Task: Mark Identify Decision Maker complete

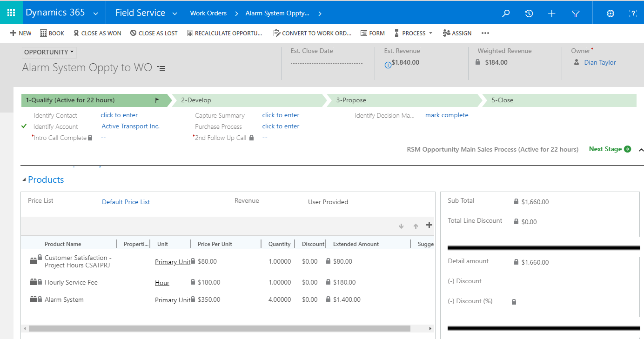Action: pos(447,115)
